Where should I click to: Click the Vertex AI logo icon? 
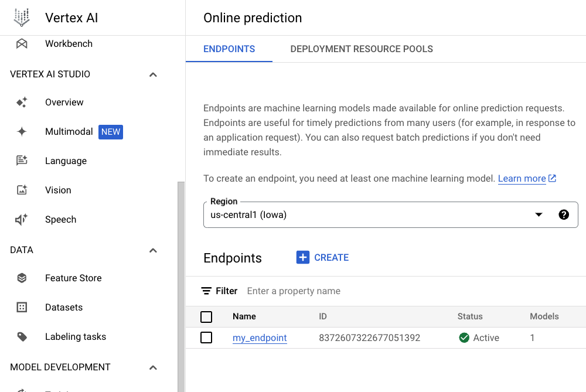coord(22,18)
